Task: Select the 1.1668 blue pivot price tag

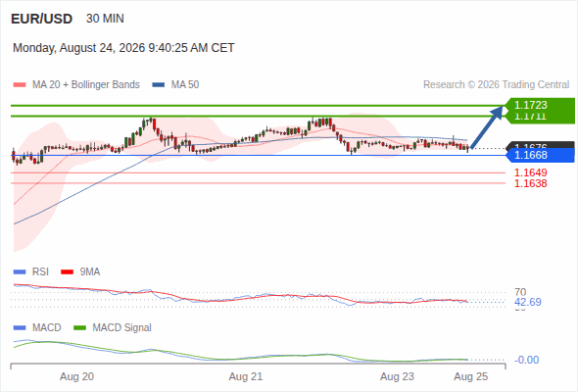Action: pos(540,155)
